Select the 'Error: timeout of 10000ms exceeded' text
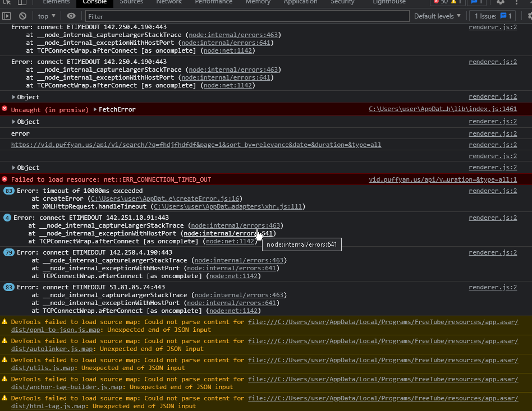 [x=80, y=191]
